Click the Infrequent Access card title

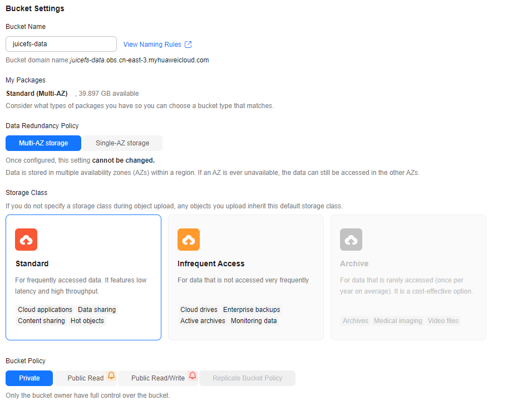[x=211, y=264]
